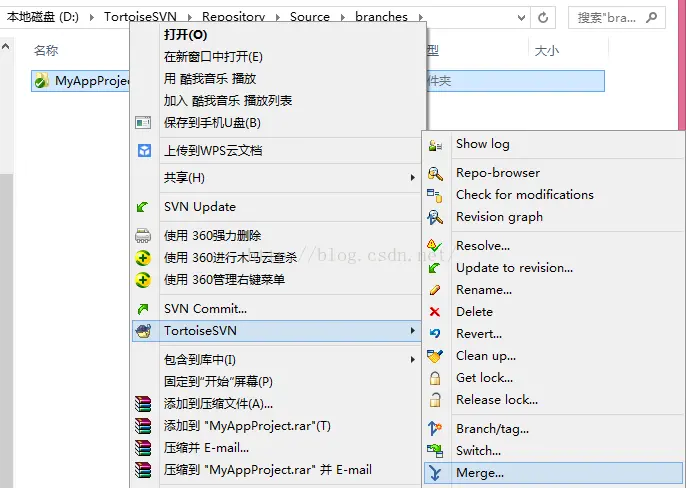This screenshot has height=488, width=686.
Task: Select 加入 酷我音乐 播放列表
Action: [x=278, y=101]
